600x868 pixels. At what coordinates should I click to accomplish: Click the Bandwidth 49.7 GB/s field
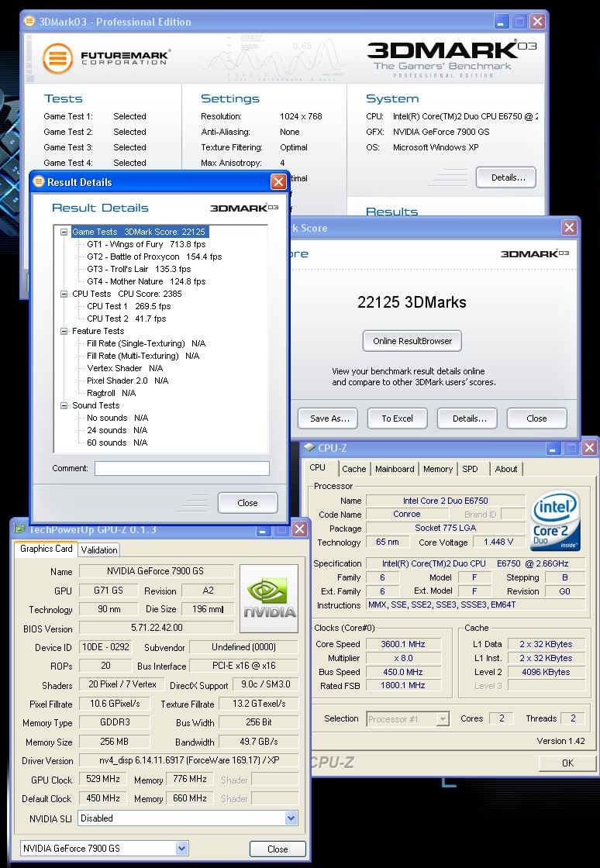[259, 741]
